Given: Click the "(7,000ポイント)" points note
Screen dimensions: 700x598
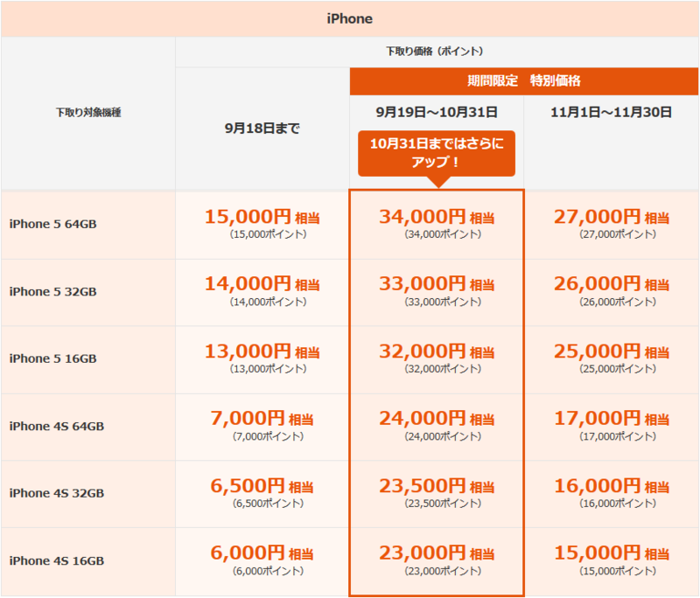Looking at the screenshot, I should click(269, 436).
